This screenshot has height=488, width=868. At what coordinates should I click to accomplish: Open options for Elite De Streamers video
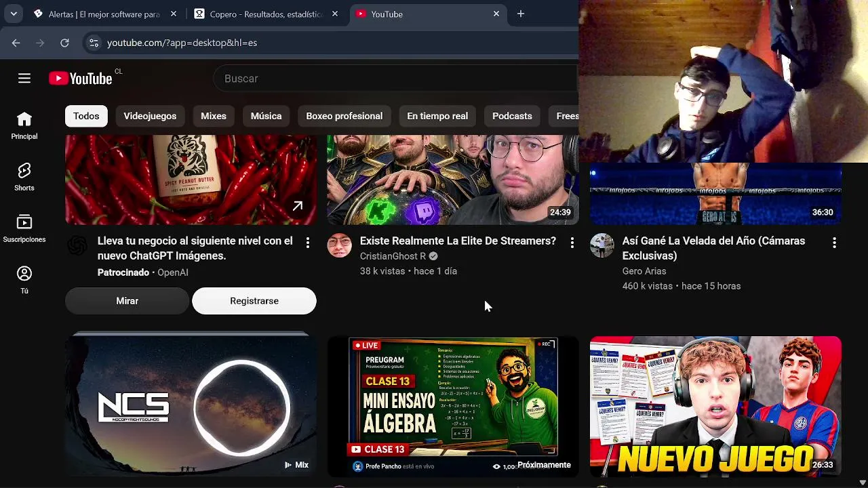[x=572, y=243]
